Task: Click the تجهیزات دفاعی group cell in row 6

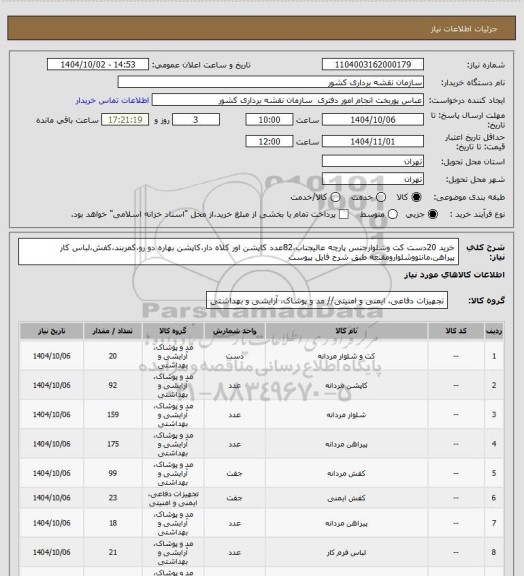Action: [173, 498]
